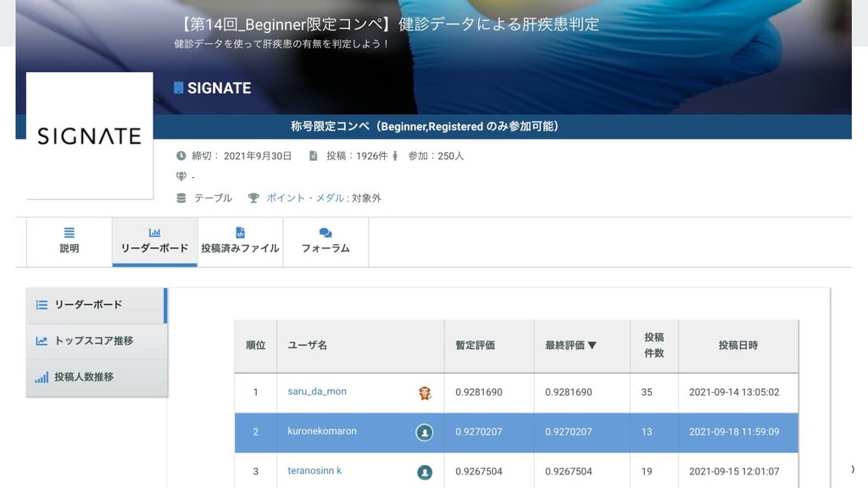The width and height of the screenshot is (868, 488).
Task: Click the monkey avatar of saru_da_mon
Action: (425, 393)
